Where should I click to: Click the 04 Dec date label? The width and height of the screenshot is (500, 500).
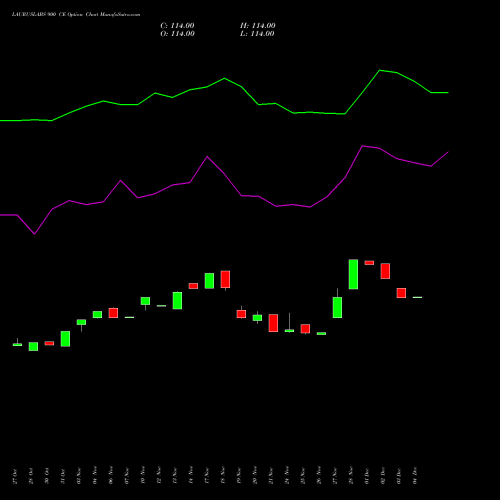(415, 475)
